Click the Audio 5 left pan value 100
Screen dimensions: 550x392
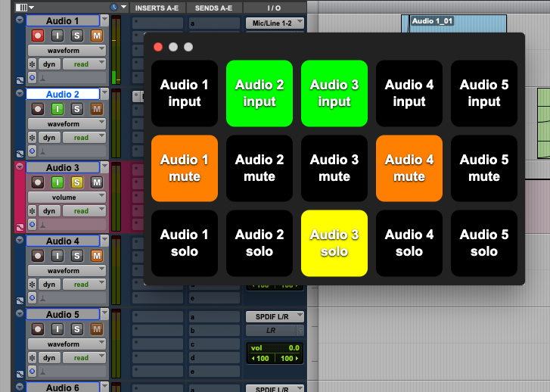260,358
